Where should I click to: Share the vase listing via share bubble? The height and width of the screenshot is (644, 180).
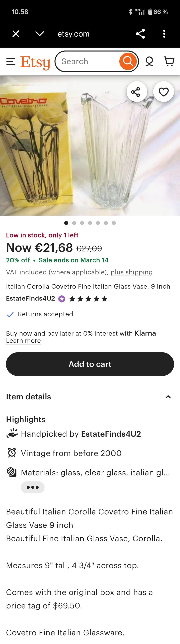tap(137, 92)
